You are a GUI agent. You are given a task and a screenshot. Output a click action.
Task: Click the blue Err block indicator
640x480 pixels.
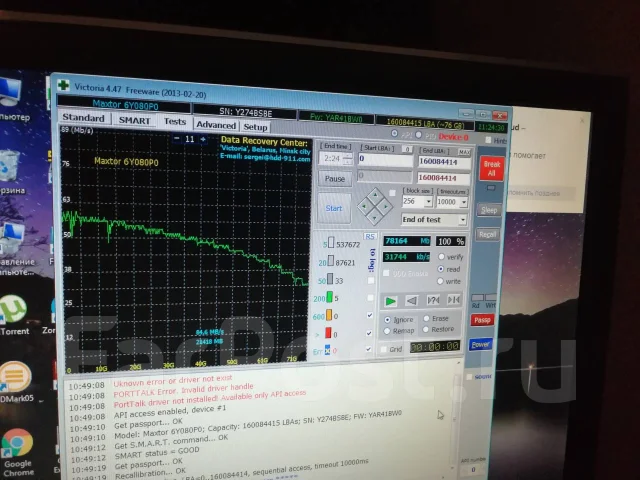[x=327, y=350]
